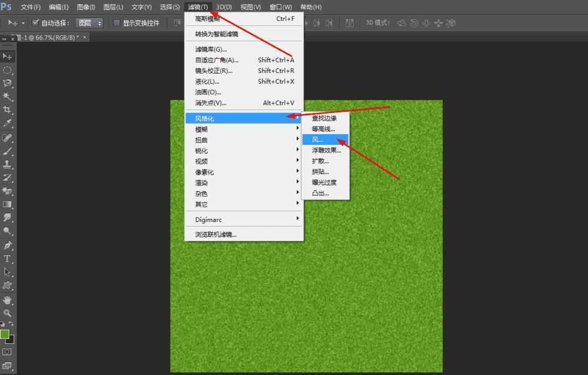Open the 图层 auto-select dropdown
588x375 pixels.
tap(89, 23)
